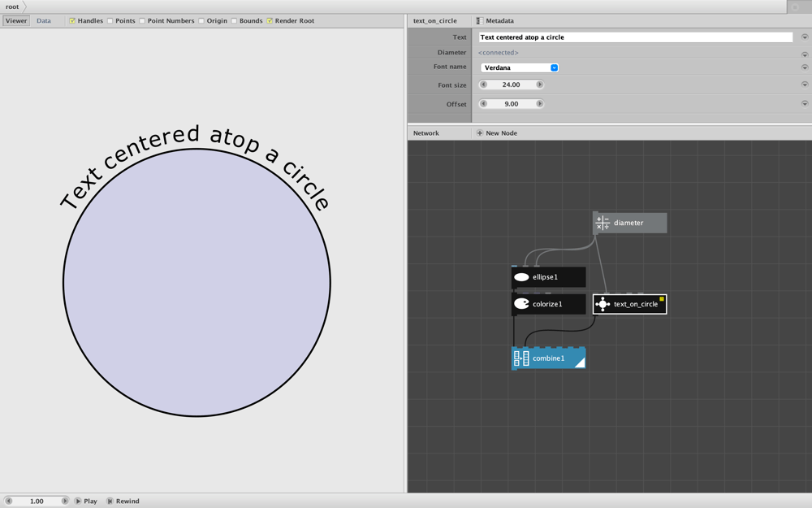Open the Font name dropdown

(520, 68)
